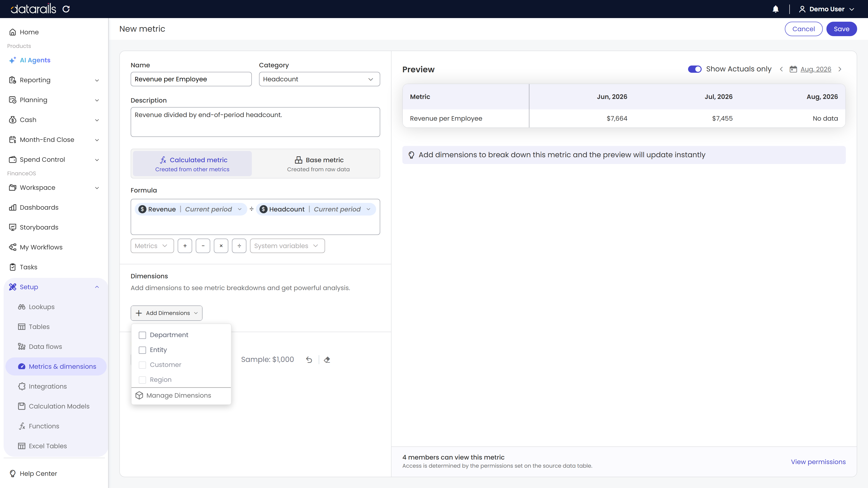Choose Manage Dimensions from the dropdown list

click(181, 395)
